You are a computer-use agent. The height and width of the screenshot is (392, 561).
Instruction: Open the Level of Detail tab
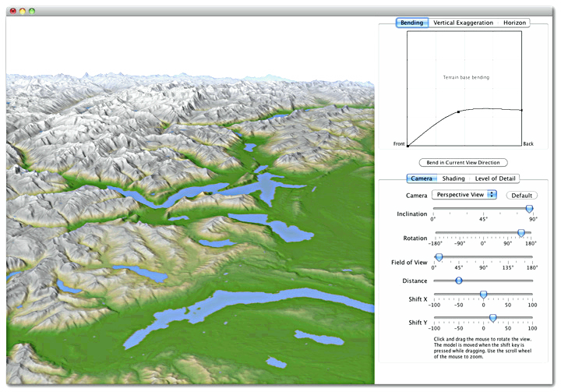(x=495, y=178)
